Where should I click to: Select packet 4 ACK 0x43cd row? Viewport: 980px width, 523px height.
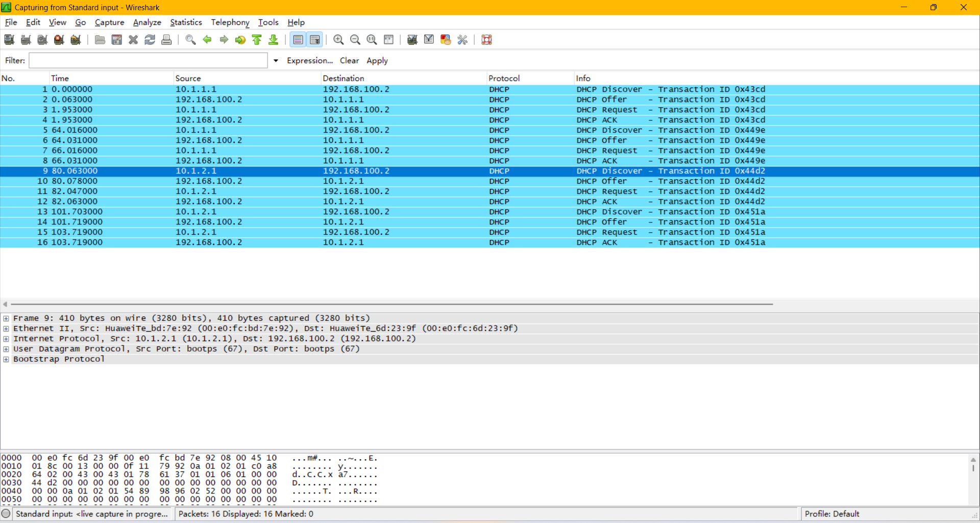pos(489,120)
